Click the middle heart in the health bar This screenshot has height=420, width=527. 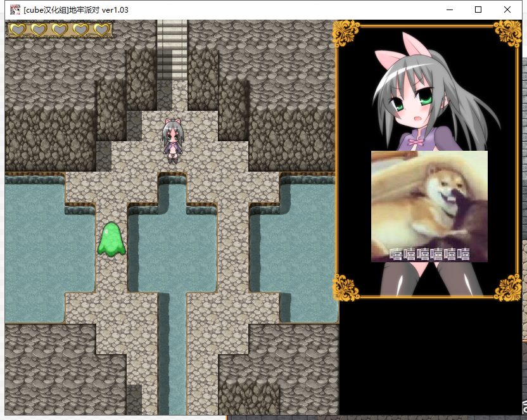(x=60, y=29)
